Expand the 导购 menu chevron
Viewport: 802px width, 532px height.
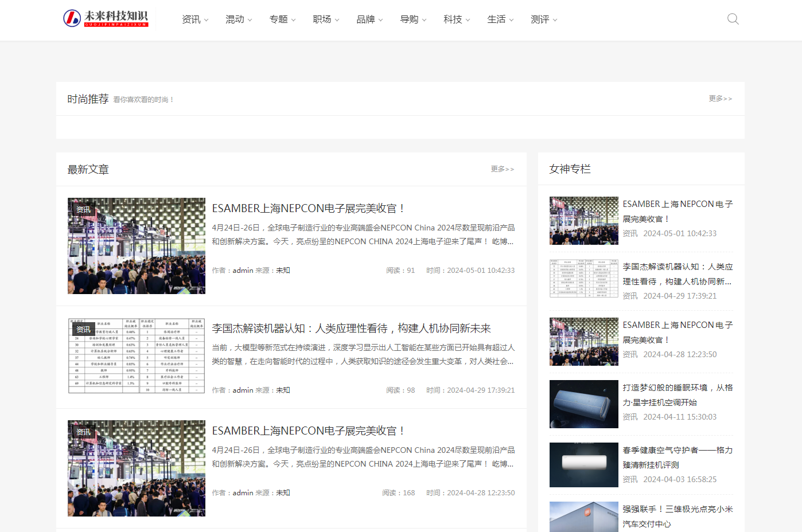coord(425,20)
